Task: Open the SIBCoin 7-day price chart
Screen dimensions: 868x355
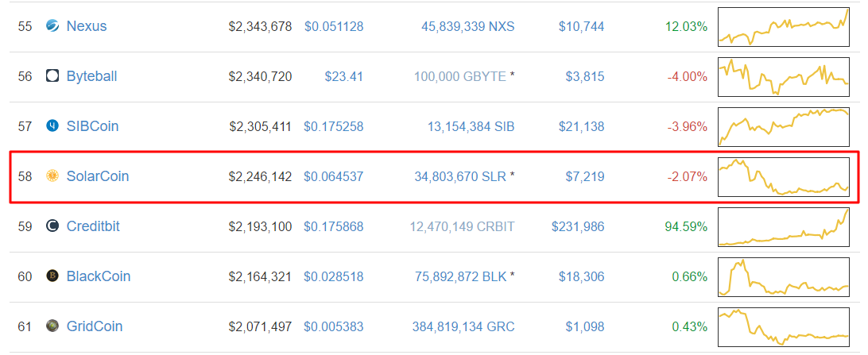Action: click(783, 126)
